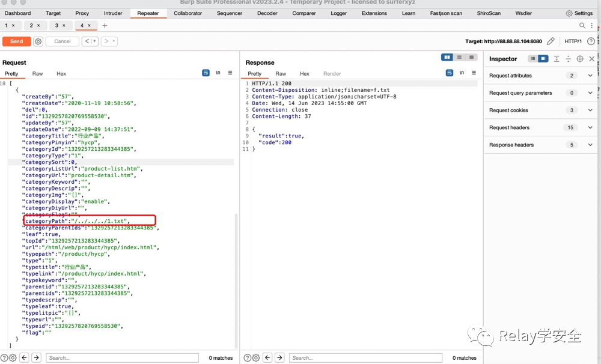Select tabbed layout view
The width and height of the screenshot is (601, 364).
(x=471, y=58)
